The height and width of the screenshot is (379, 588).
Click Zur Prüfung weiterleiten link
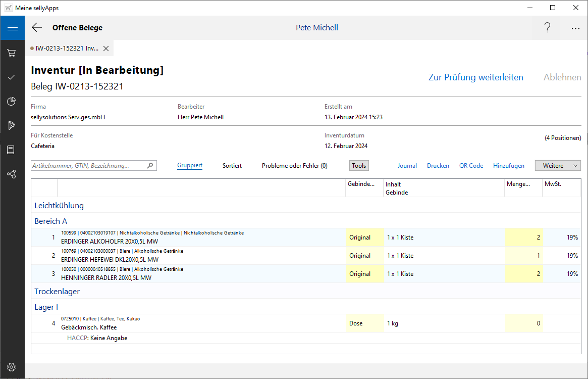[475, 77]
